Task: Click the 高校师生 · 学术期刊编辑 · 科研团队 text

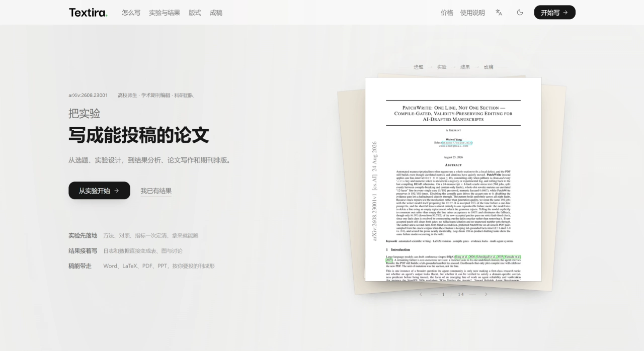Action: click(155, 95)
